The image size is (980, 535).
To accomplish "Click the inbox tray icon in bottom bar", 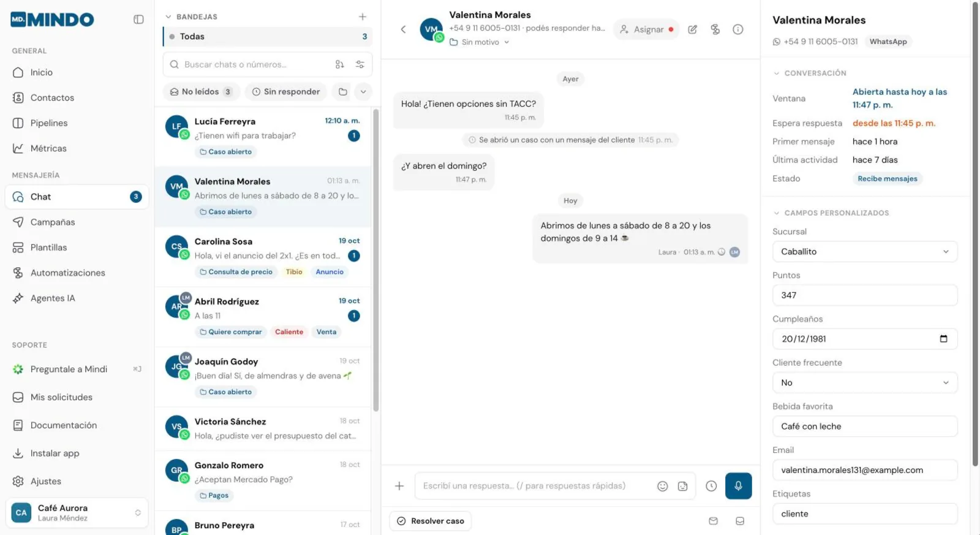I will pos(740,521).
